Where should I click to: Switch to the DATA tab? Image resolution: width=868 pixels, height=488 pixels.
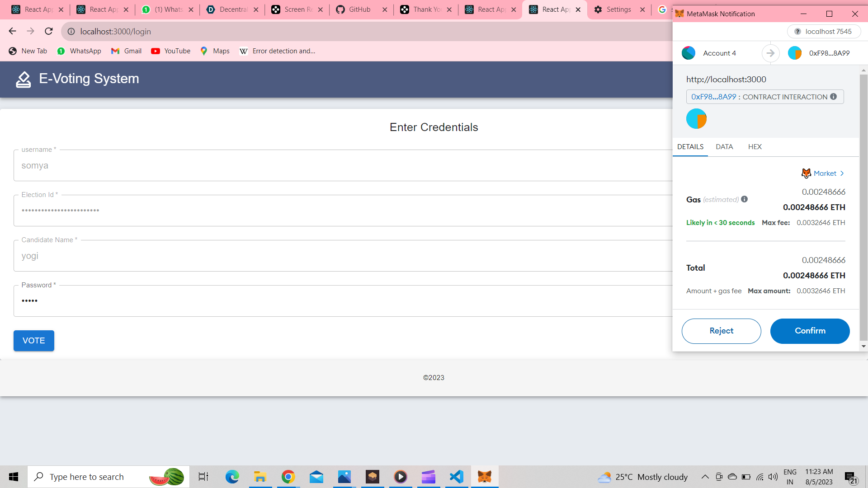coord(724,147)
